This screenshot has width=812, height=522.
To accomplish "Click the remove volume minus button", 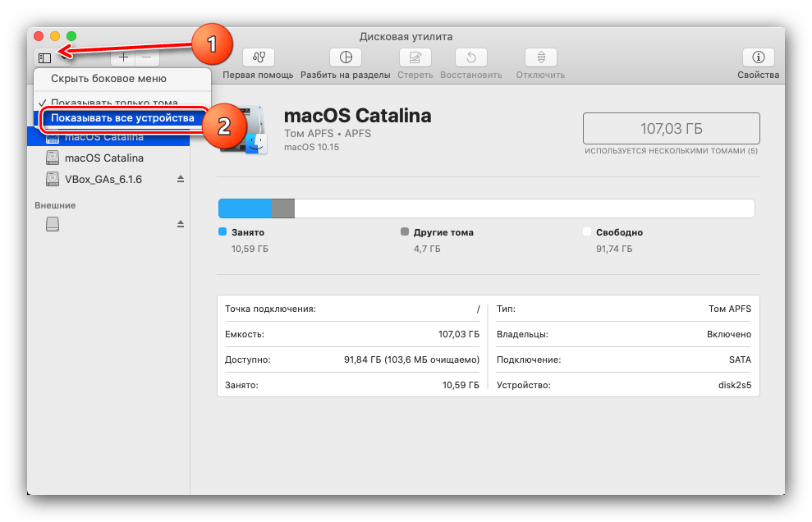I will tap(147, 57).
